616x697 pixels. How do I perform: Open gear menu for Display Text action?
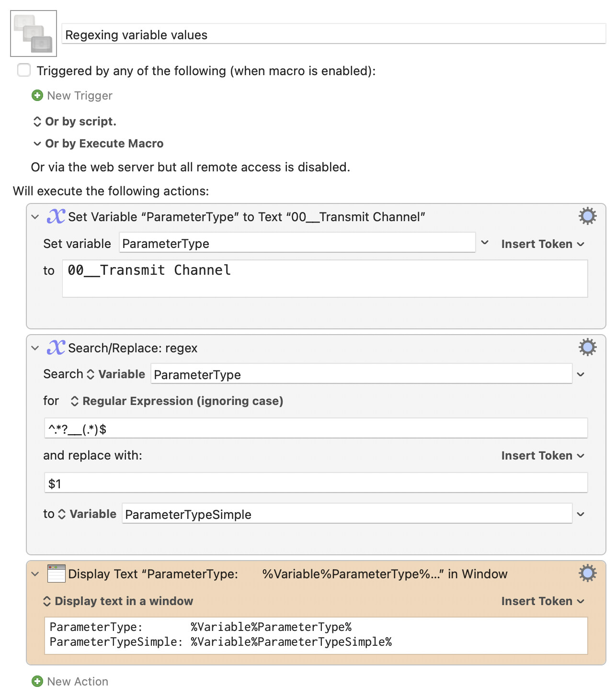[x=587, y=573]
